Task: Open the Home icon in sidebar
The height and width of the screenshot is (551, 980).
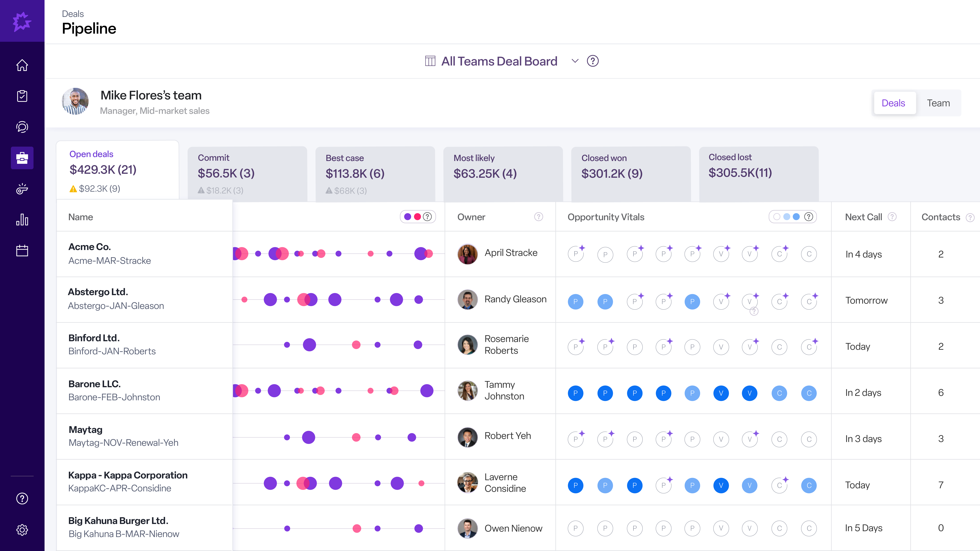Action: pos(22,65)
